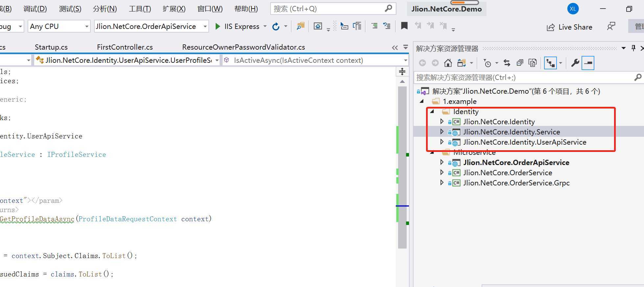The width and height of the screenshot is (644, 287).
Task: Open the document tab overflow dropdown
Action: coord(406,47)
